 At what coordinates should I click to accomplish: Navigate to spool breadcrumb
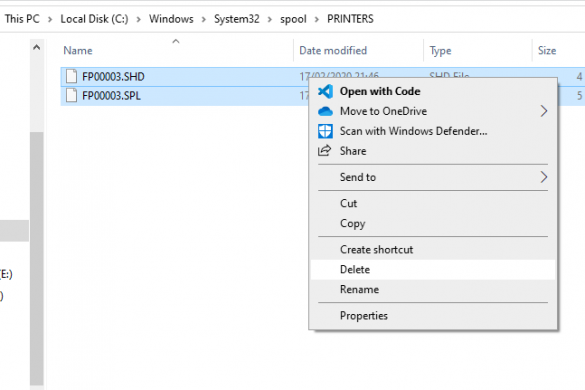point(293,19)
